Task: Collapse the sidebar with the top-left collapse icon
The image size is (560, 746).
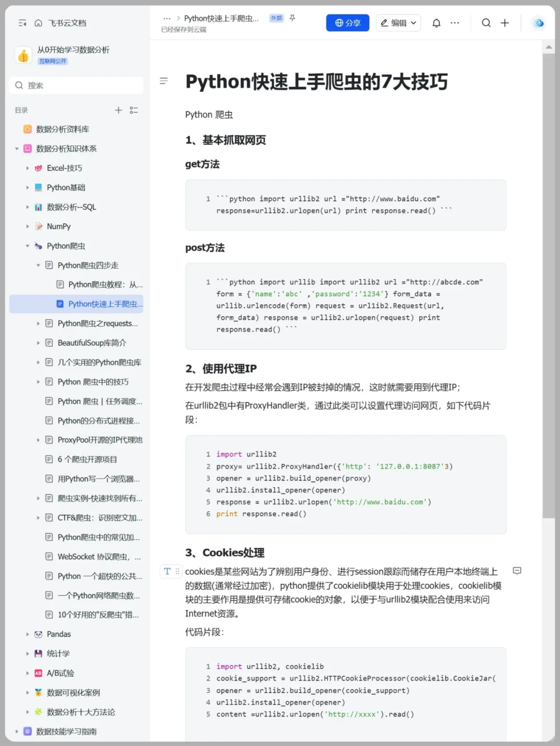Action: [x=22, y=23]
